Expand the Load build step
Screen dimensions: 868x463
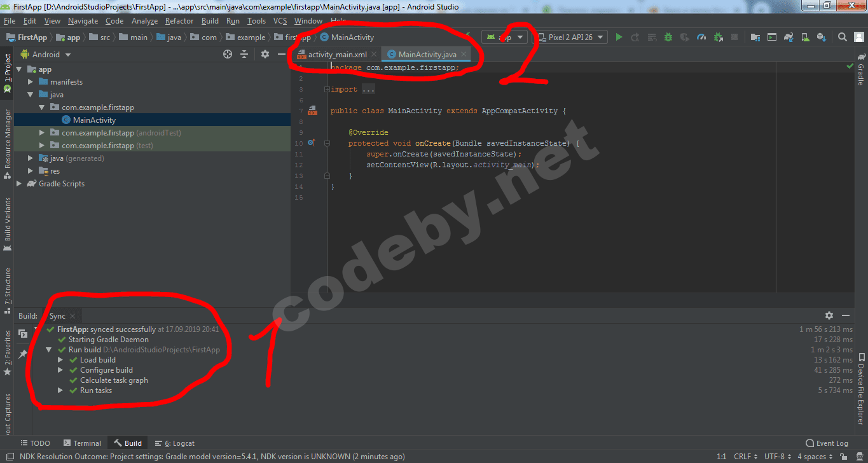point(60,360)
